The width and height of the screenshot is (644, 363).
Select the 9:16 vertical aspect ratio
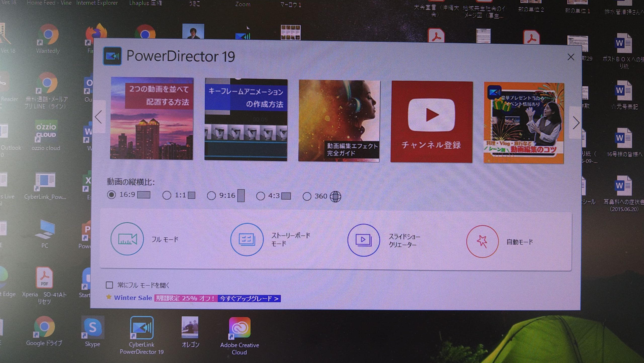pos(211,196)
